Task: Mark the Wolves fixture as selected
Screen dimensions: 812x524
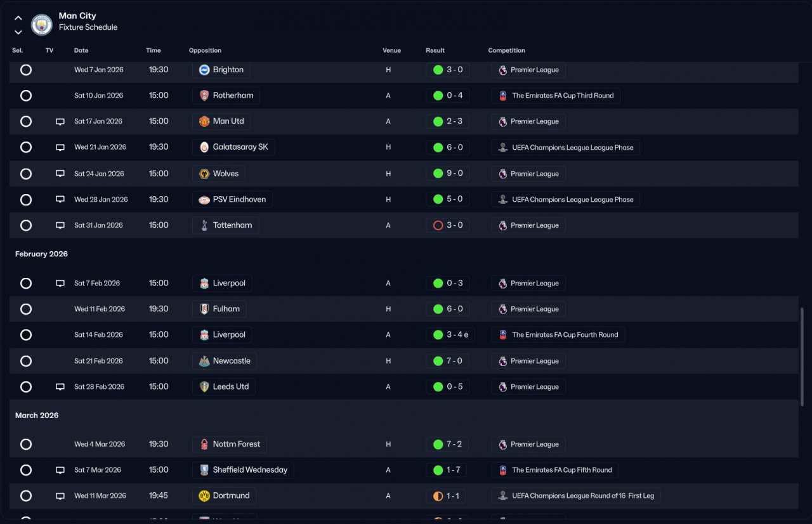Action: tap(26, 174)
